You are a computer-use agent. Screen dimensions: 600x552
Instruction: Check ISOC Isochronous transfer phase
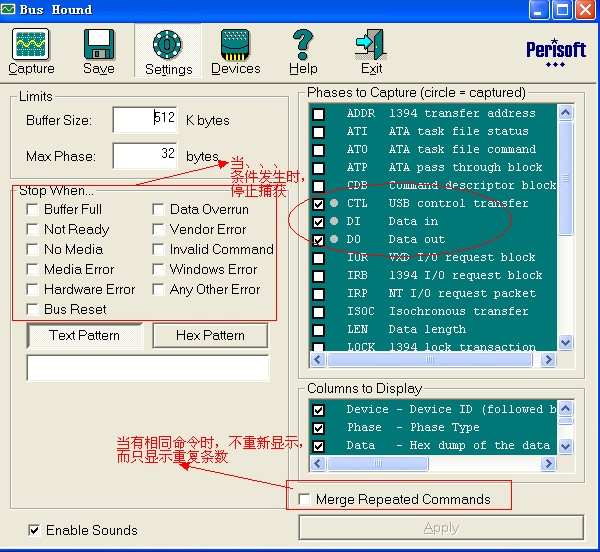(318, 312)
